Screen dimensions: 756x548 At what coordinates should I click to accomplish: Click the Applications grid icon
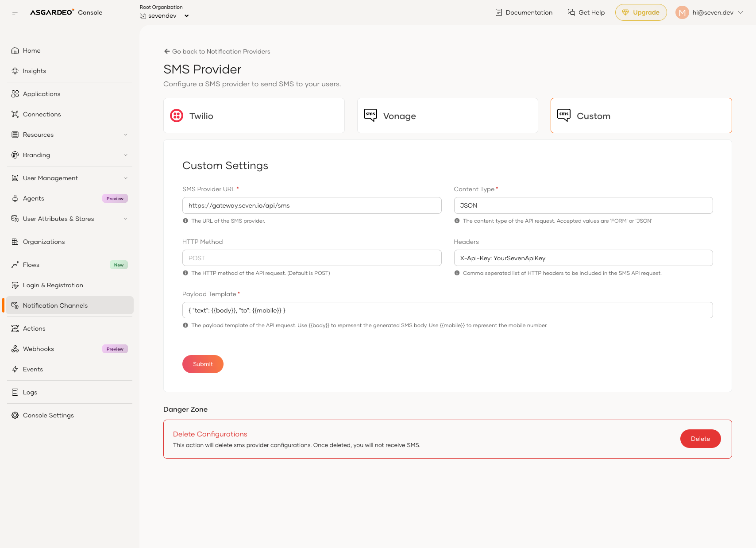[x=15, y=94]
